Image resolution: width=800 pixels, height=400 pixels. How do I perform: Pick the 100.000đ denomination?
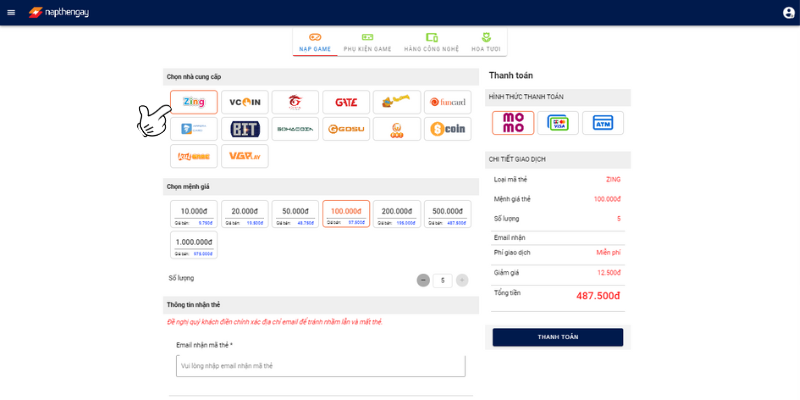[x=346, y=214]
